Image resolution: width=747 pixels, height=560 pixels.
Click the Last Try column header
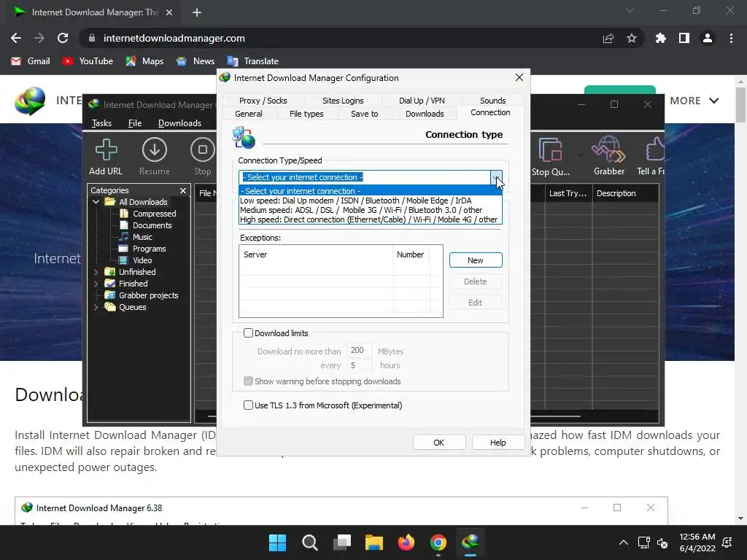coord(568,193)
